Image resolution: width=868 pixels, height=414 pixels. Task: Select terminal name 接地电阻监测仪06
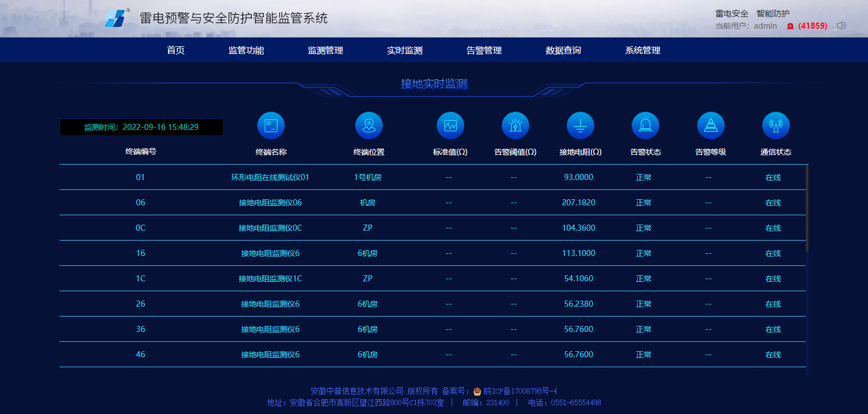point(270,203)
